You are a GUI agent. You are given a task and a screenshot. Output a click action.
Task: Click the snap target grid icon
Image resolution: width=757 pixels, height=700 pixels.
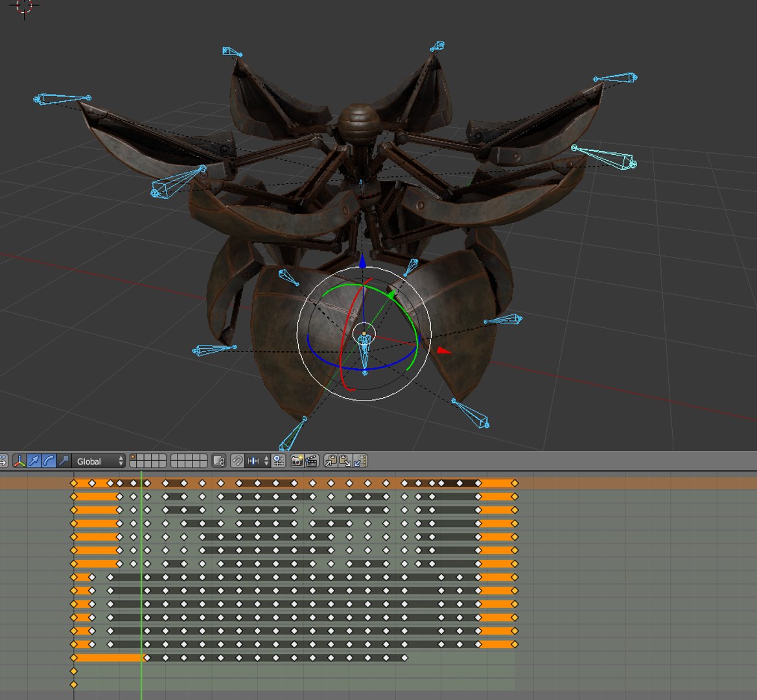coord(279,461)
